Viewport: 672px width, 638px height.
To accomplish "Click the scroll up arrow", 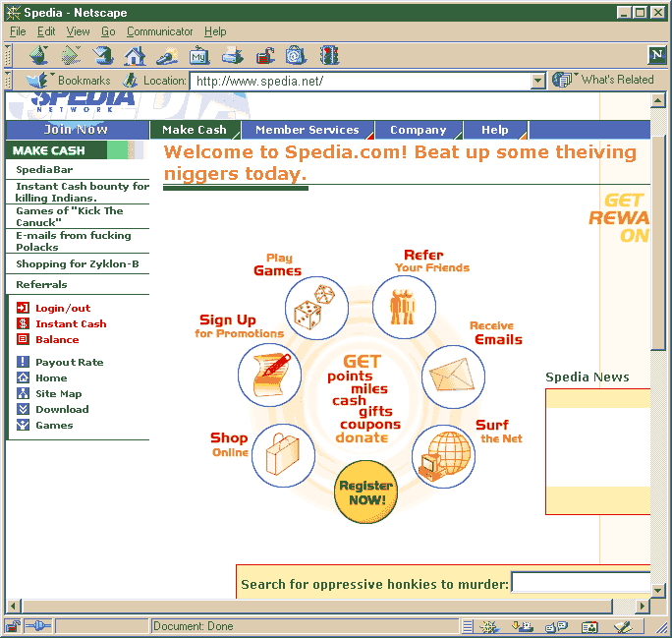I will [658, 100].
